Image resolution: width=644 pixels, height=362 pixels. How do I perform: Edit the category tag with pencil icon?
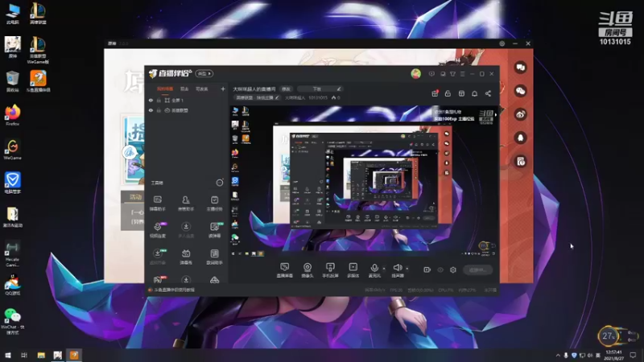click(x=277, y=97)
